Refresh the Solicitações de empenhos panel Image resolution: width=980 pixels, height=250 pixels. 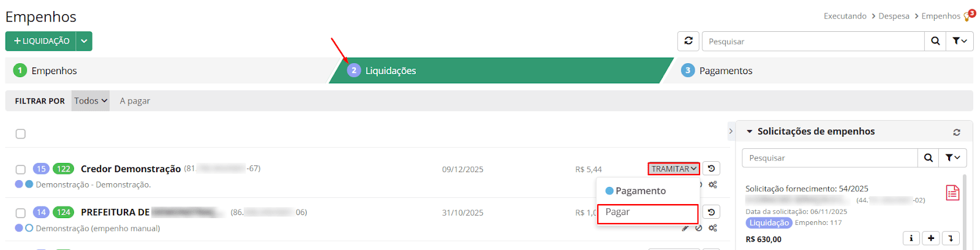(x=957, y=132)
